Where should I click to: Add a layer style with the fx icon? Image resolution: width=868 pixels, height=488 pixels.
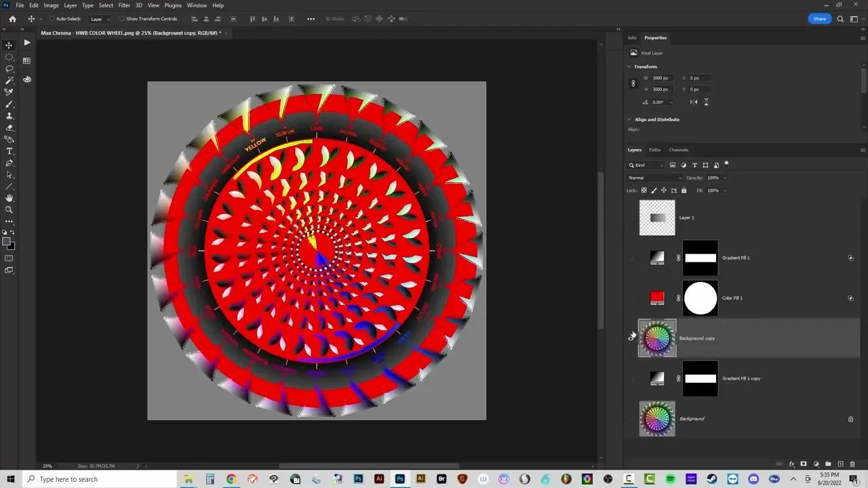pyautogui.click(x=791, y=464)
